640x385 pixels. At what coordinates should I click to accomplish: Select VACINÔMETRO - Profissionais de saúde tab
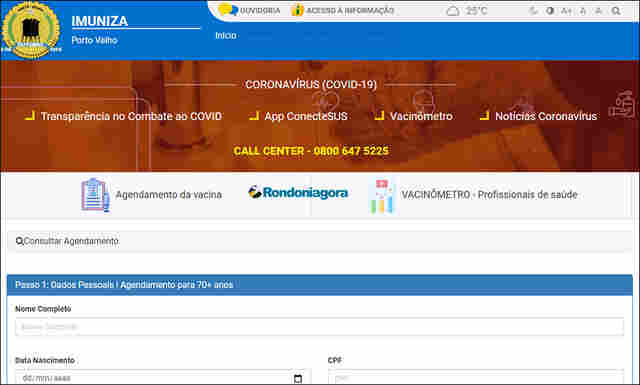tap(473, 195)
